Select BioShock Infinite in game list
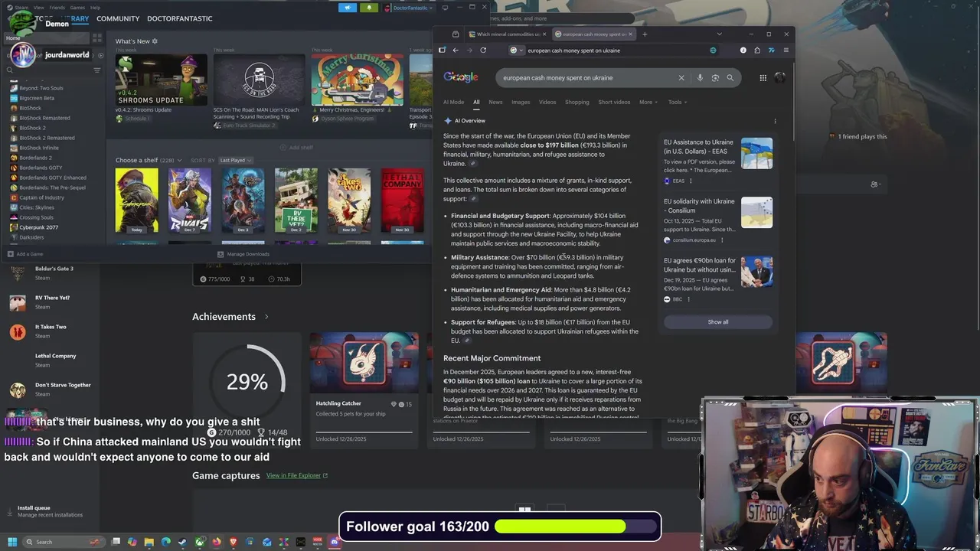The height and width of the screenshot is (551, 980). (x=38, y=148)
